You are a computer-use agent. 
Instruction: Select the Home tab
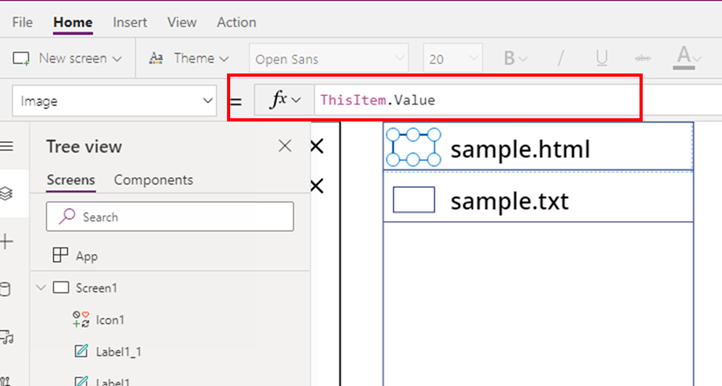point(73,22)
